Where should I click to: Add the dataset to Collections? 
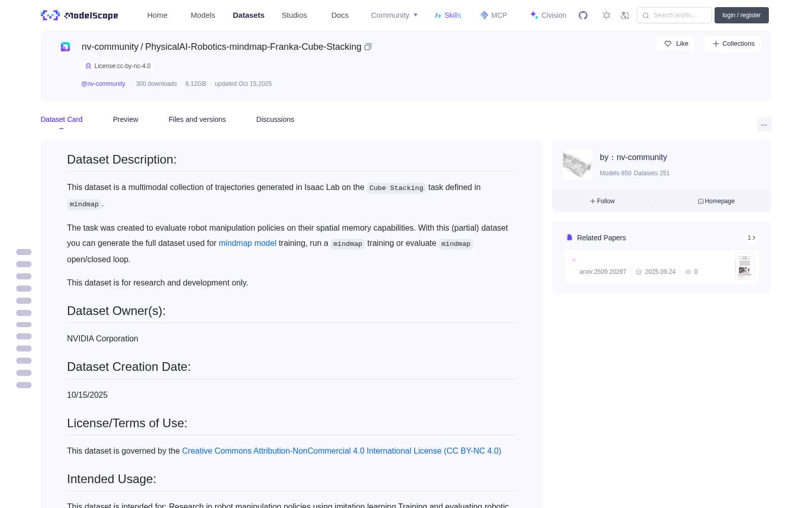[733, 44]
